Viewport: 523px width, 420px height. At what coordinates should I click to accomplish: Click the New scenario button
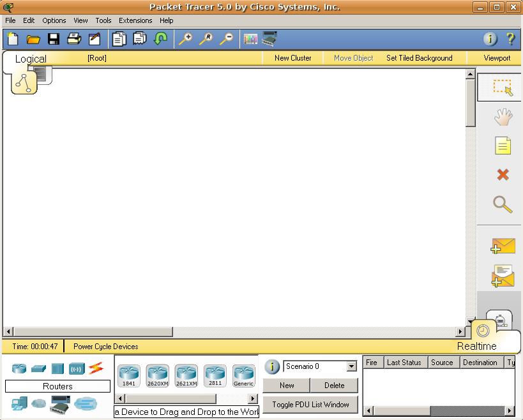(287, 386)
